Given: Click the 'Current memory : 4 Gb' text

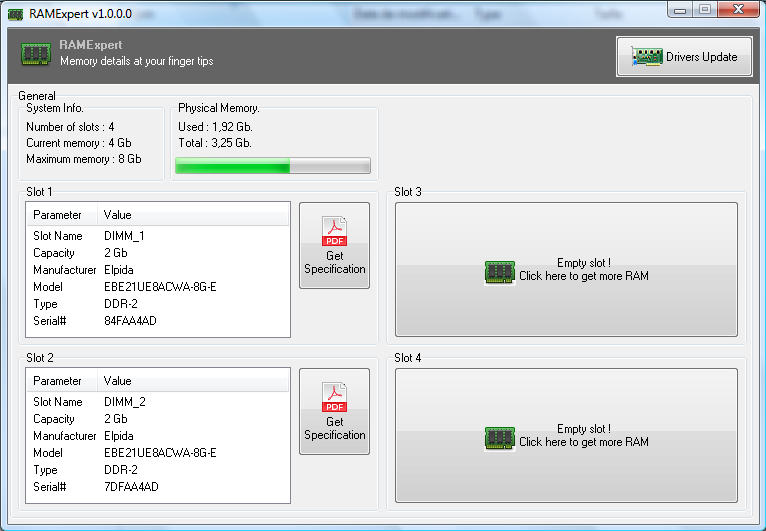Looking at the screenshot, I should (x=79, y=143).
